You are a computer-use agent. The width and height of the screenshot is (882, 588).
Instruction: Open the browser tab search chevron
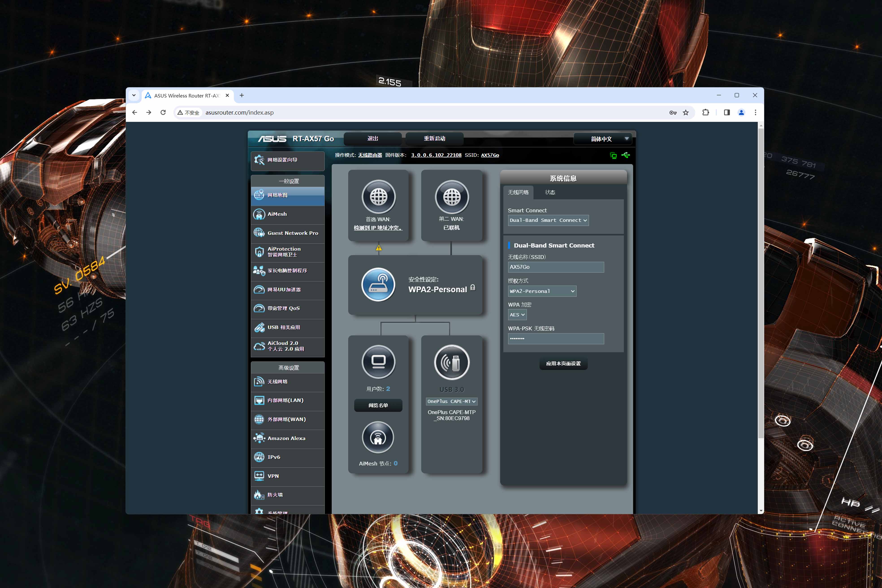coord(134,95)
